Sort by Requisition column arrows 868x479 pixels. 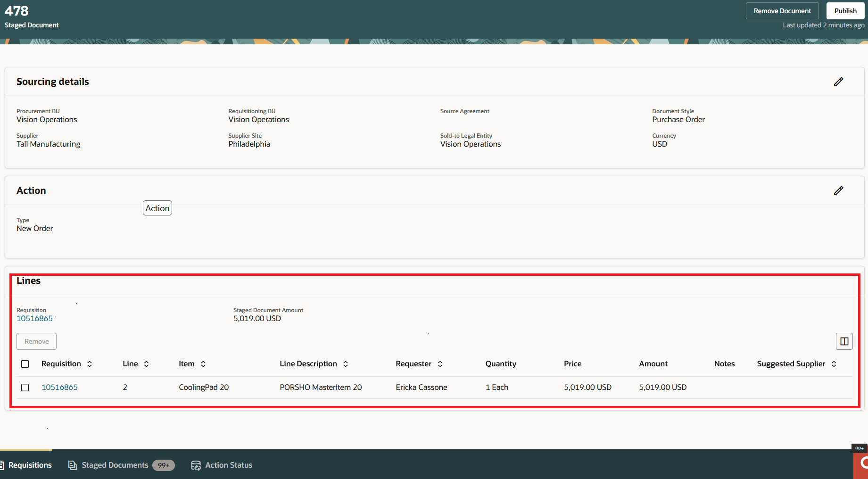pos(90,364)
